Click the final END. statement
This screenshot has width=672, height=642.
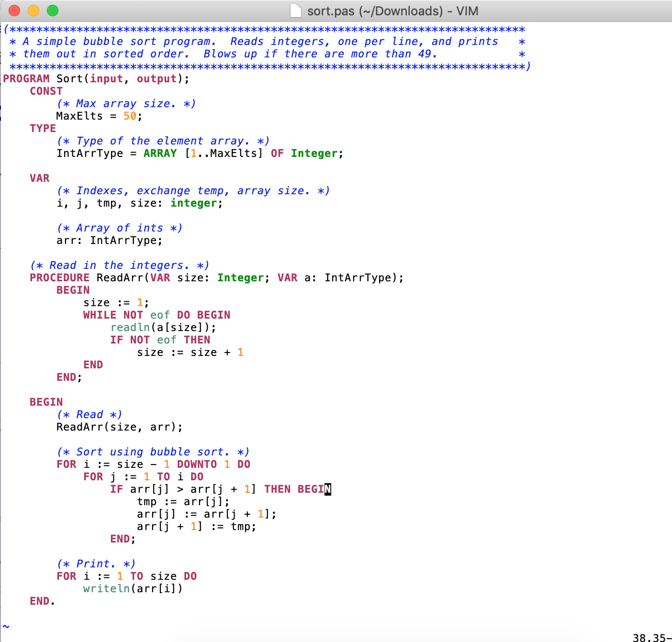(x=42, y=601)
